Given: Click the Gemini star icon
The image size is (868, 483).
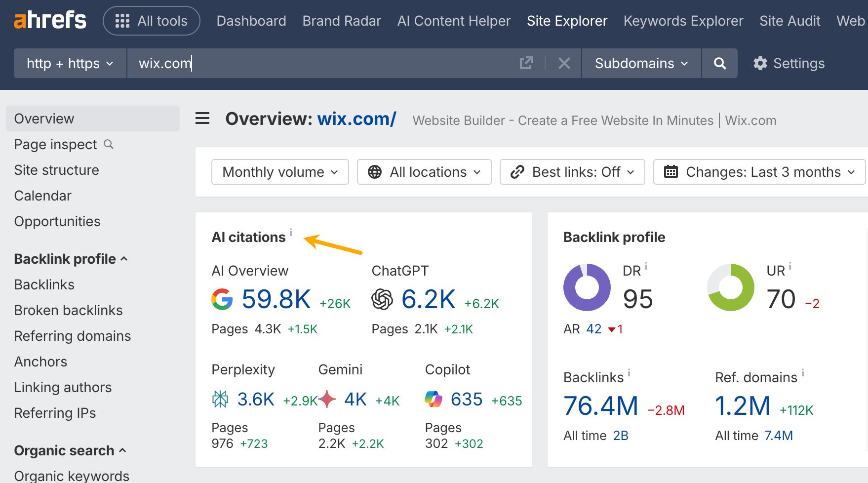Looking at the screenshot, I should (x=327, y=400).
